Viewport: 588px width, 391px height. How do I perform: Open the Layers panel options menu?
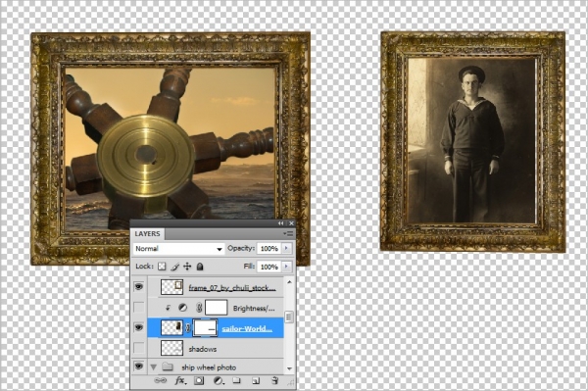(x=288, y=233)
